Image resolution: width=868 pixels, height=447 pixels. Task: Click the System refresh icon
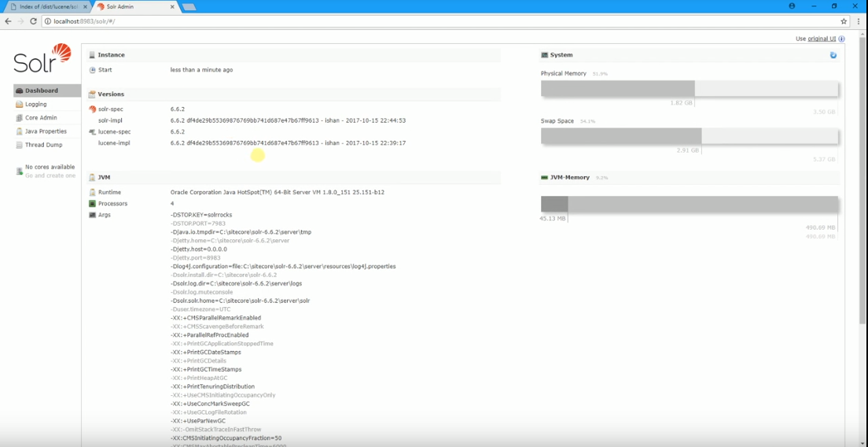click(833, 55)
